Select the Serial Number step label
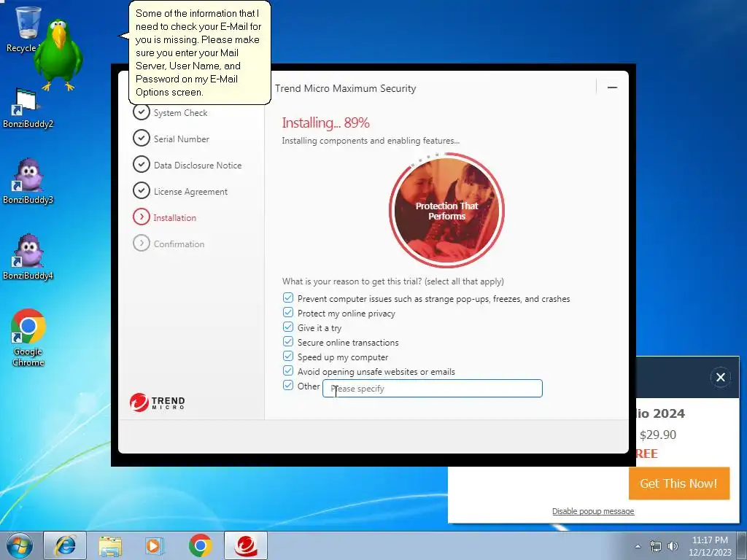 point(182,139)
